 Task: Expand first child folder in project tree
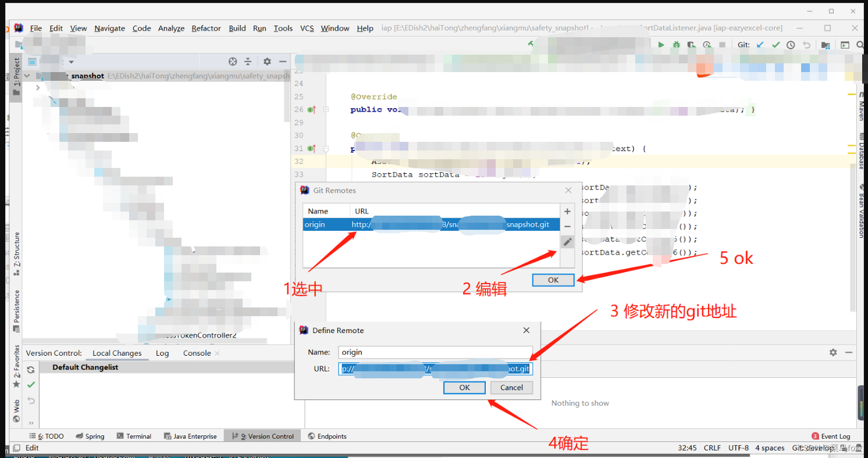[38, 88]
